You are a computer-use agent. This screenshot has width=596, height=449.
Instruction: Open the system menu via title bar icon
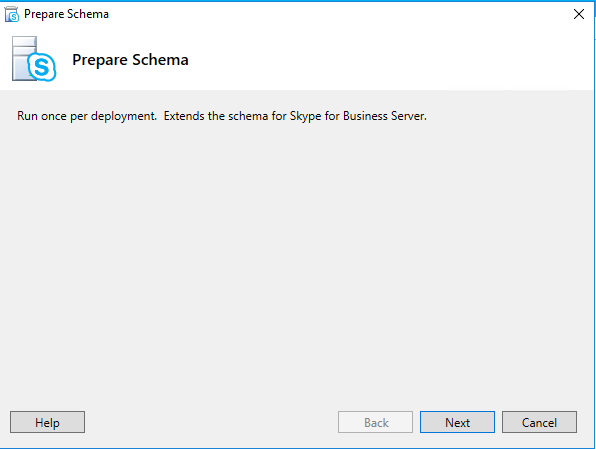click(x=11, y=14)
